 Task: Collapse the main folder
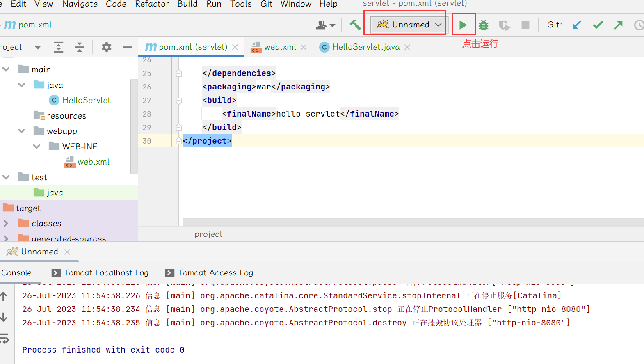coord(6,69)
